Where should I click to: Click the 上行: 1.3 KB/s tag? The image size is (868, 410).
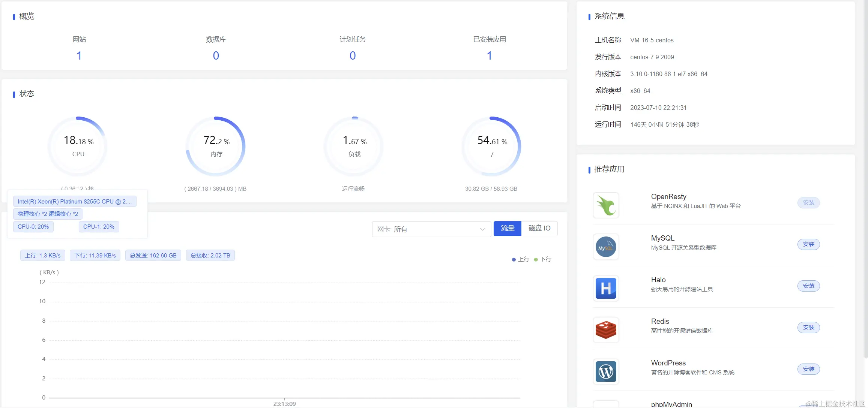point(43,256)
